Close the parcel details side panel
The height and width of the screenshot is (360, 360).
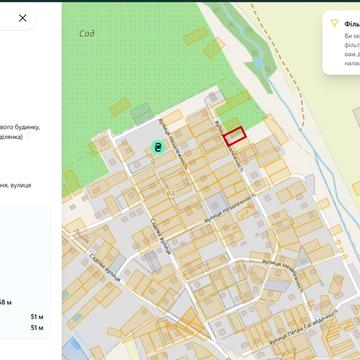23,18
